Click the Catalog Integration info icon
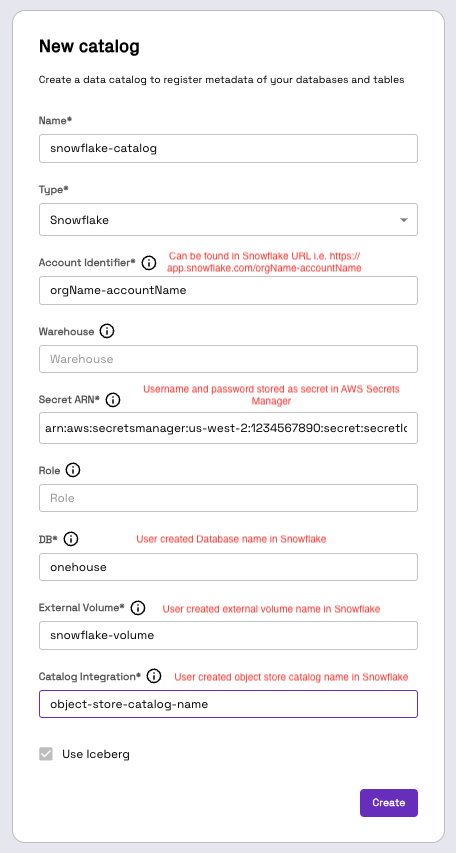 154,676
